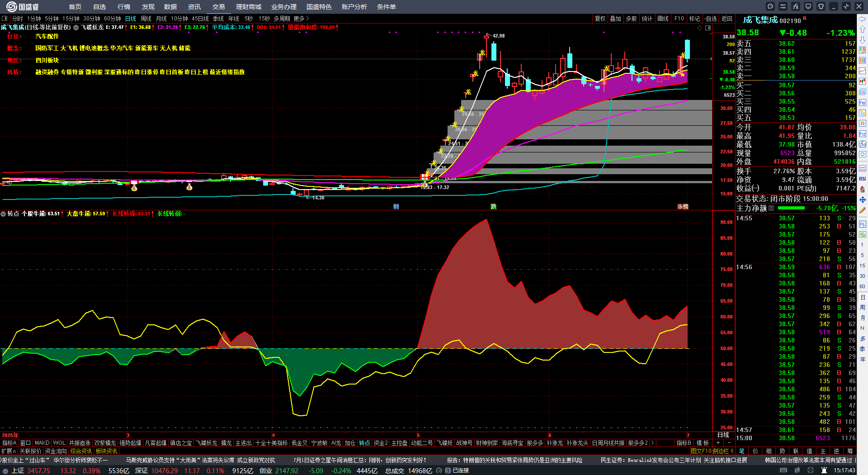This screenshot has height=475, width=868.
Task: Select the pencil drawing tool icon
Action: [x=863, y=210]
